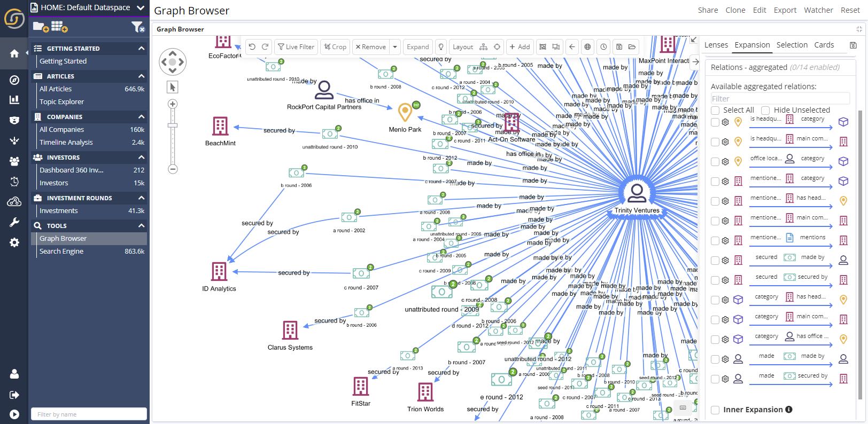Screen dimensions: 868x424
Task: Enable the Inner Expansion checkbox
Action: click(715, 410)
